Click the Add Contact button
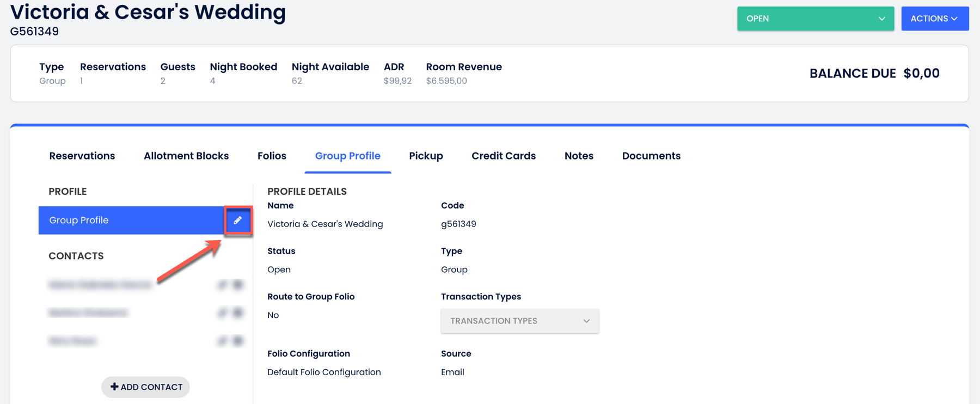The image size is (980, 404). (x=145, y=387)
